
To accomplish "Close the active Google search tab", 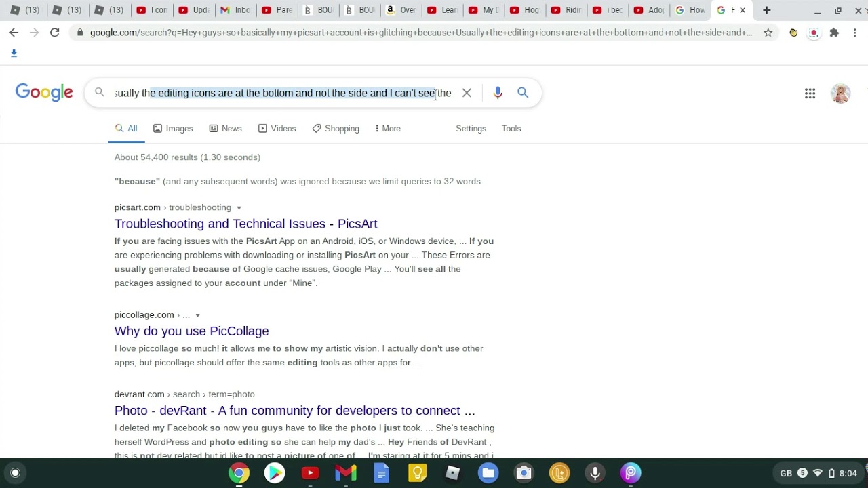I will [743, 10].
